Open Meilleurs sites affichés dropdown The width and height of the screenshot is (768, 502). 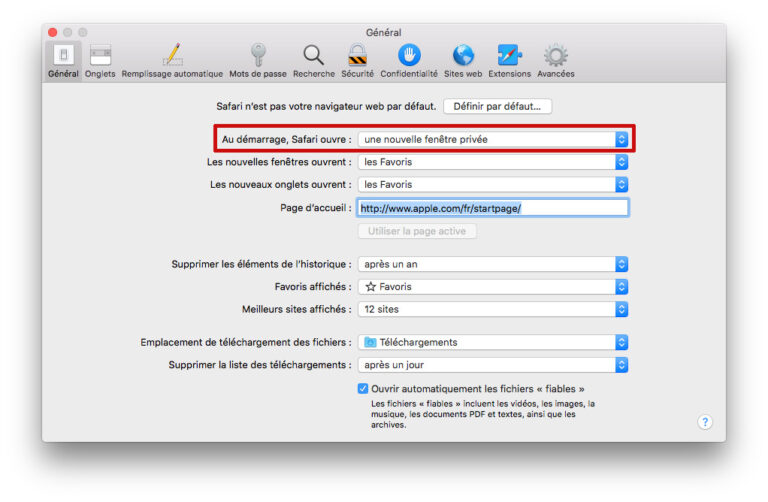493,309
